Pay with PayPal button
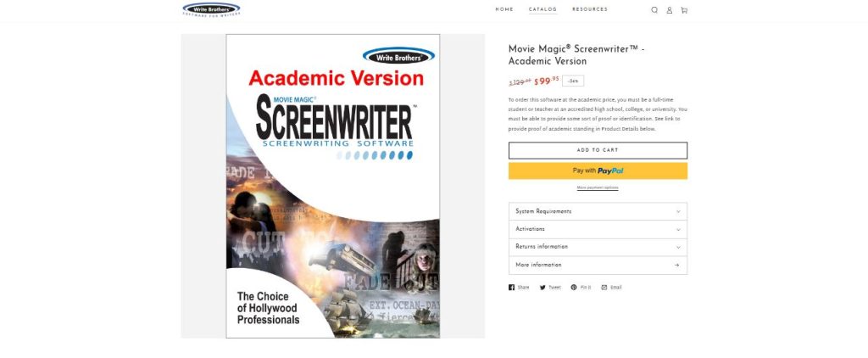 tap(598, 171)
